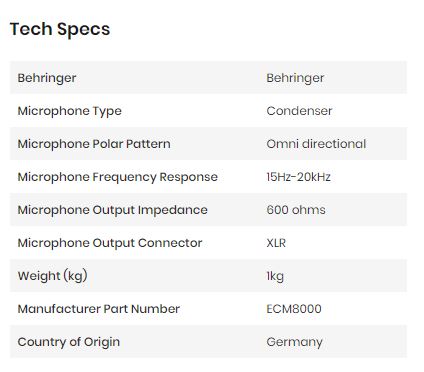Select the Weight (kg) label
Viewport: 424px width, 372px height.
pos(53,276)
